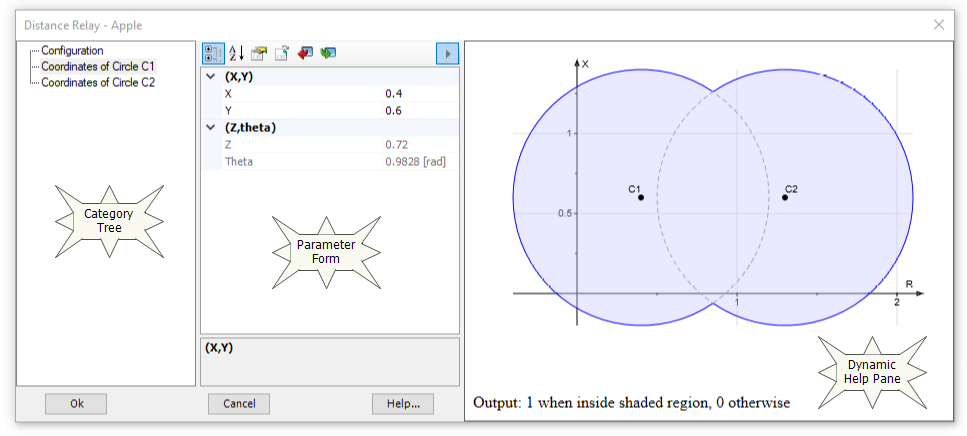This screenshot has height=436, width=967.
Task: Collapse the (X,Y) property group
Action: (210, 77)
